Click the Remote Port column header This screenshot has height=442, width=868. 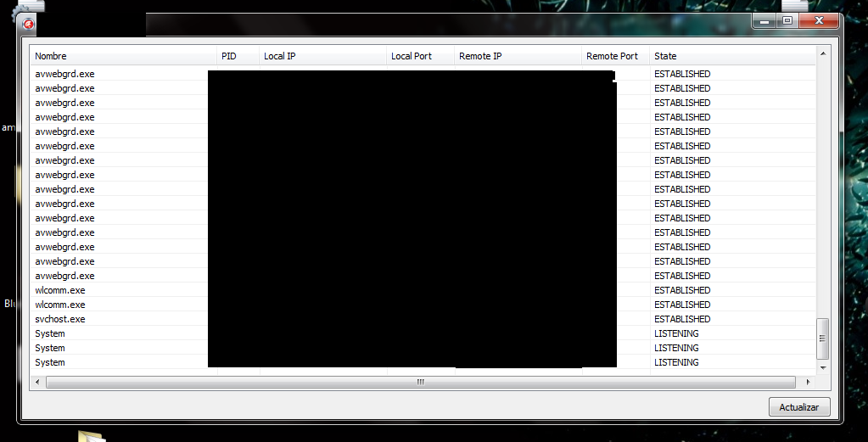[612, 56]
